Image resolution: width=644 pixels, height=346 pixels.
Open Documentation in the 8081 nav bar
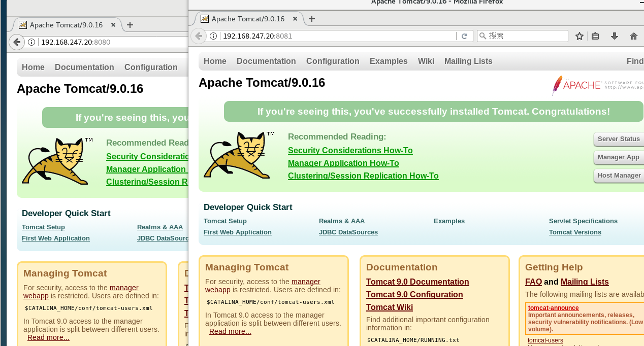point(266,61)
